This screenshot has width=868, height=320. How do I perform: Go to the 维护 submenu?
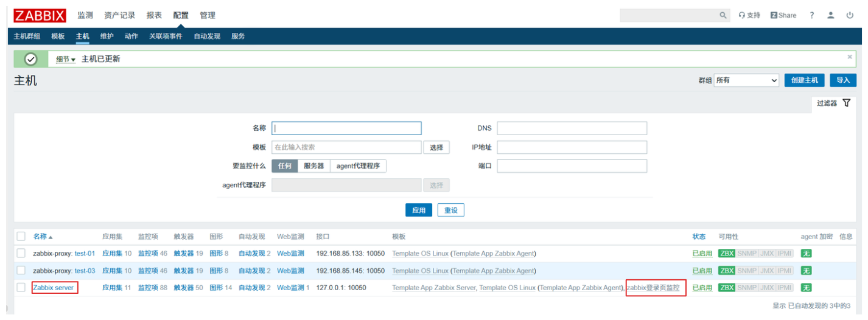coord(107,37)
